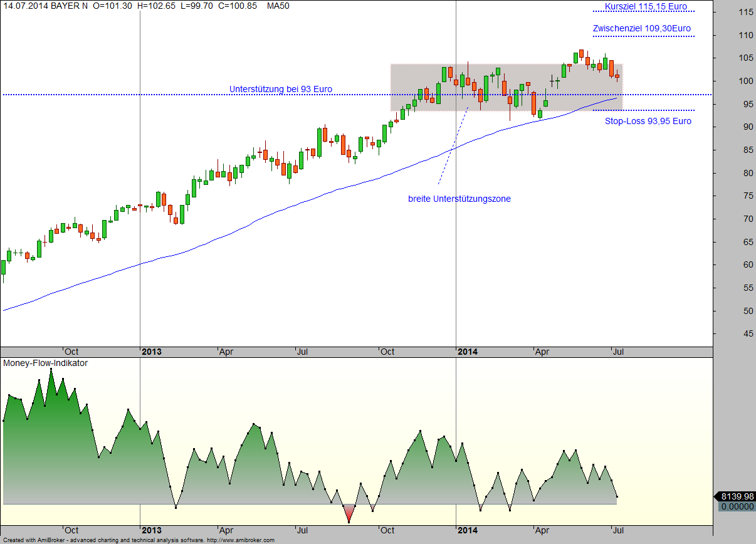
Task: Click the 'Stop-Loss 93,95 Euro' label
Action: [648, 121]
